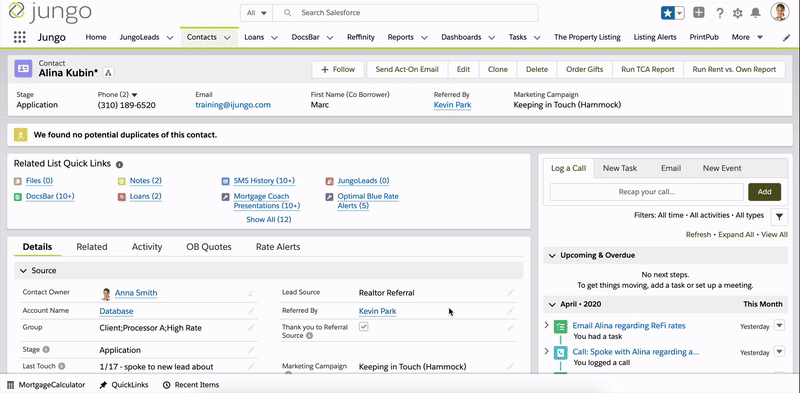This screenshot has height=393, width=800.
Task: Open the Reports nav dropdown chevron
Action: [x=424, y=38]
